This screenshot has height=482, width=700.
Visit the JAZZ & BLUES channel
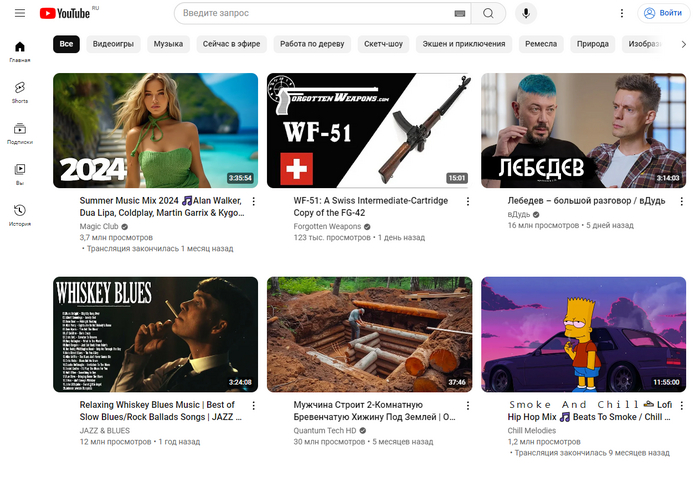click(x=104, y=431)
